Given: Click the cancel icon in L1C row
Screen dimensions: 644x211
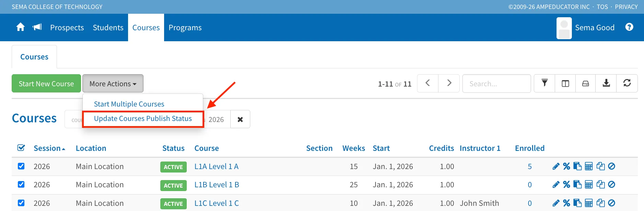Looking at the screenshot, I should tap(611, 203).
